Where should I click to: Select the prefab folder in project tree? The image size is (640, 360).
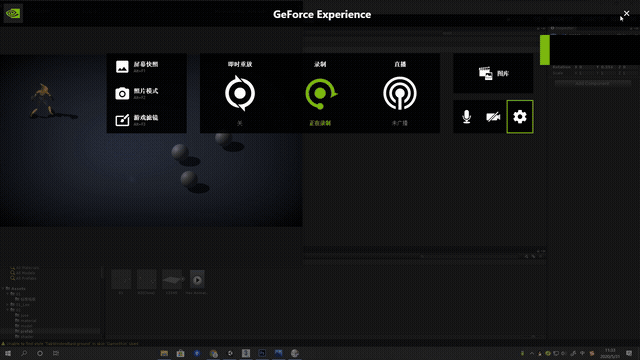[27, 331]
